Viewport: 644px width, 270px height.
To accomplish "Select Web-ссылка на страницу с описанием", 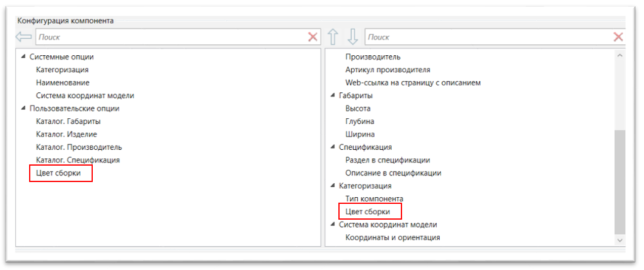I will coord(412,83).
